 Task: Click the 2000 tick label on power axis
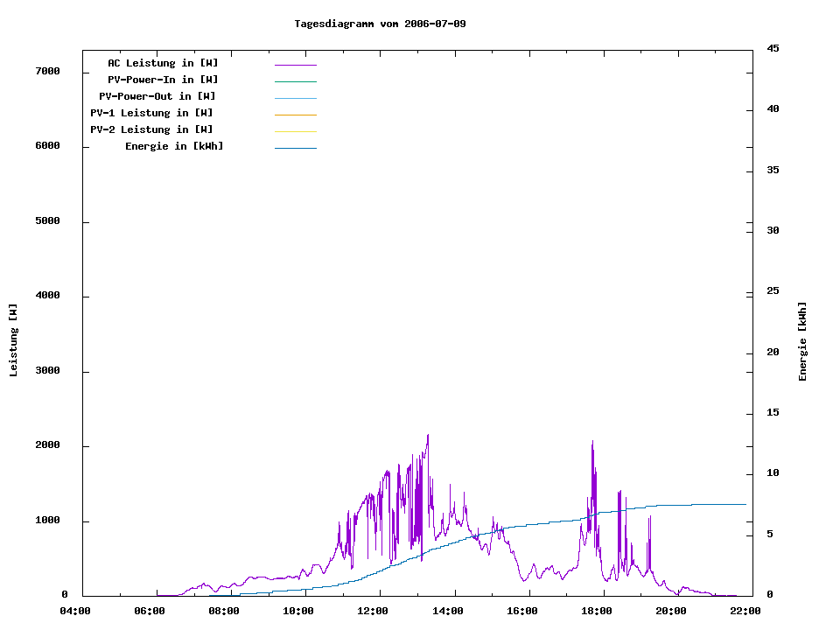[47, 445]
